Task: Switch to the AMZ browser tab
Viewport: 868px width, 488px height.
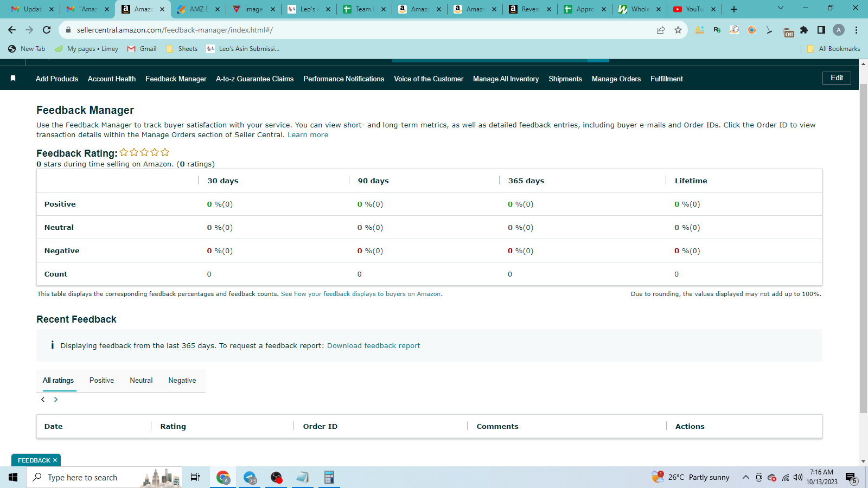Action: tap(198, 9)
